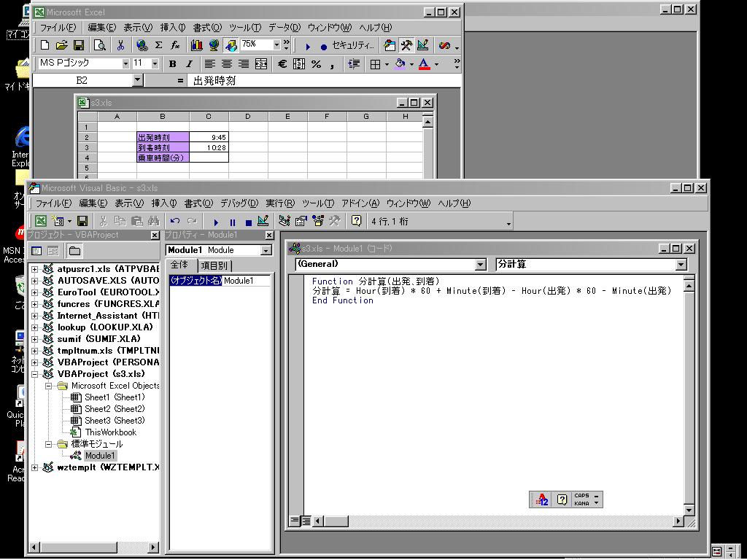Open Excel 書式(O) menu

pyautogui.click(x=206, y=28)
